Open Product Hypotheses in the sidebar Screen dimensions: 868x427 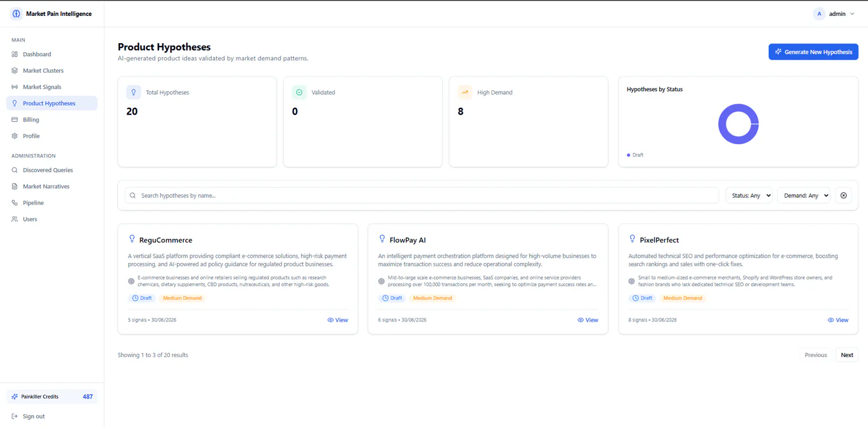pyautogui.click(x=52, y=103)
